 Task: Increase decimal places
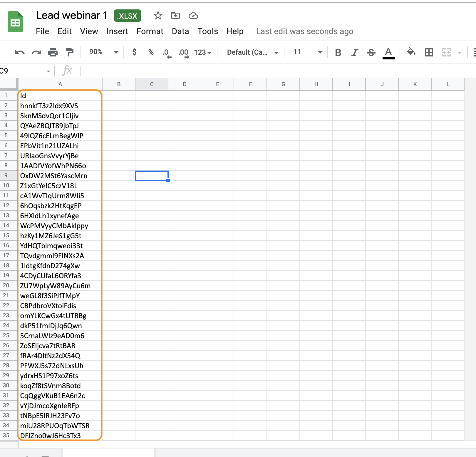pos(184,53)
